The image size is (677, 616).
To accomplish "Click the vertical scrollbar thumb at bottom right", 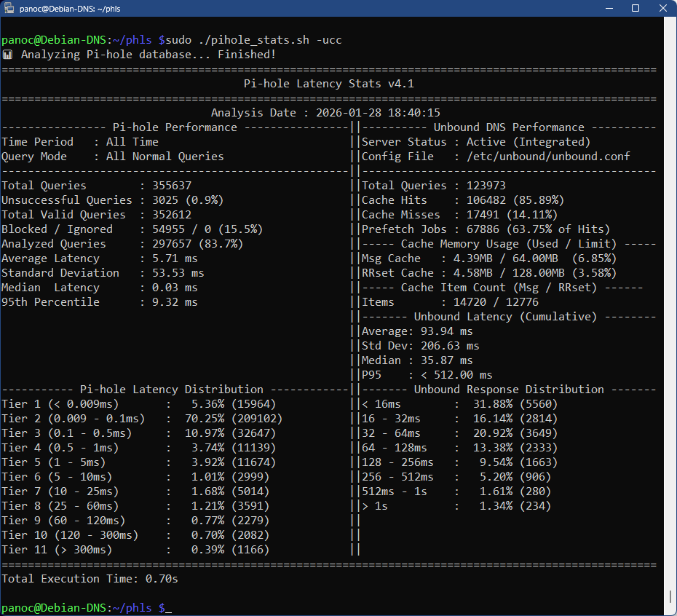I will [670, 596].
